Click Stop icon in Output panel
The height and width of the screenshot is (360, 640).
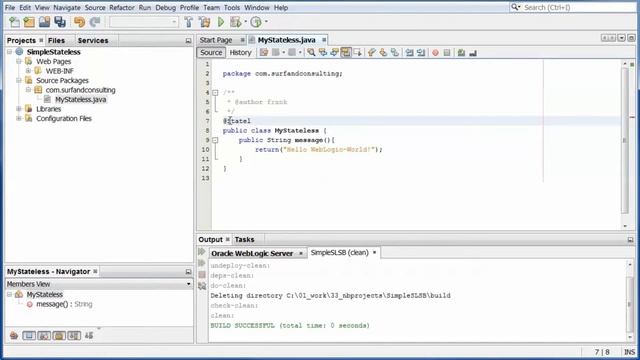coord(202,275)
